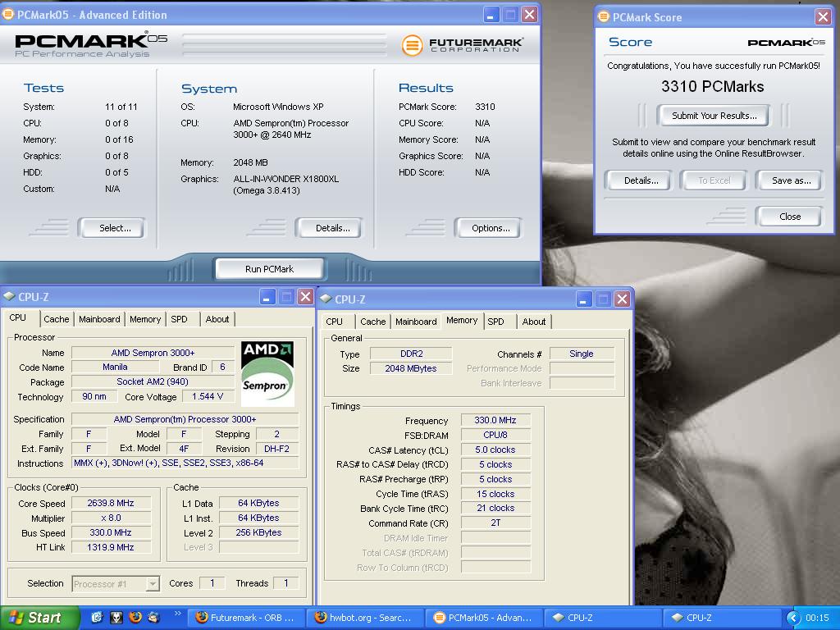This screenshot has width=840, height=630.
Task: Switch to PCMark05 taskbar button
Action: click(484, 618)
